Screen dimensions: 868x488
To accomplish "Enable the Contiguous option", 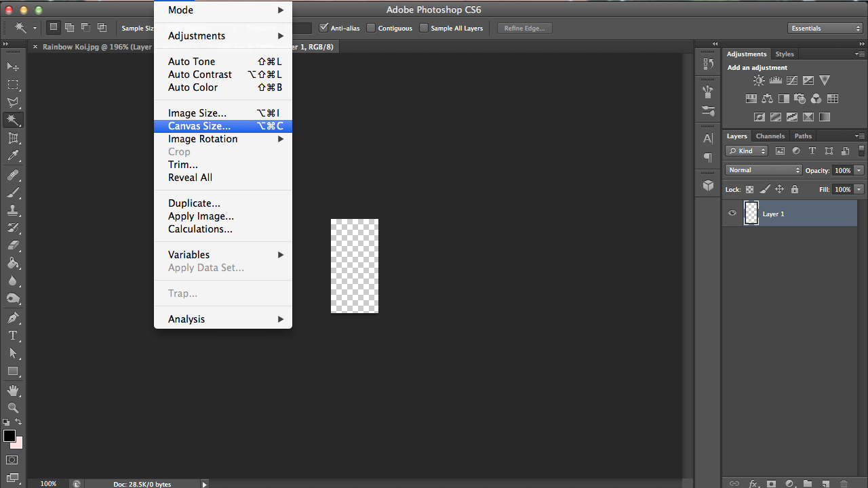I will tap(371, 28).
